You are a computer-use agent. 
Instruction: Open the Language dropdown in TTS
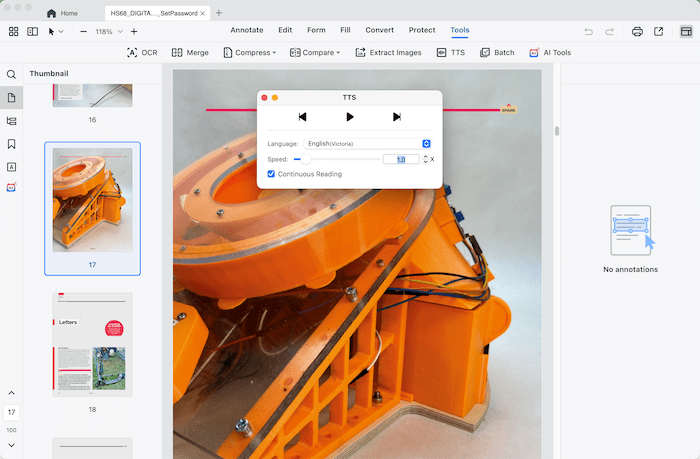pyautogui.click(x=367, y=144)
